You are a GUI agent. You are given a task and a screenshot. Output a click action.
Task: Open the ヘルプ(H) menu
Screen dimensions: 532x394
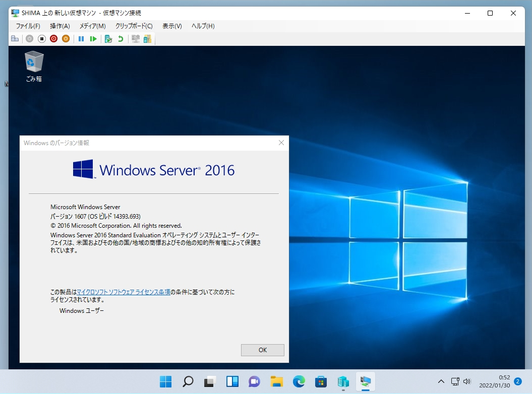tap(203, 26)
